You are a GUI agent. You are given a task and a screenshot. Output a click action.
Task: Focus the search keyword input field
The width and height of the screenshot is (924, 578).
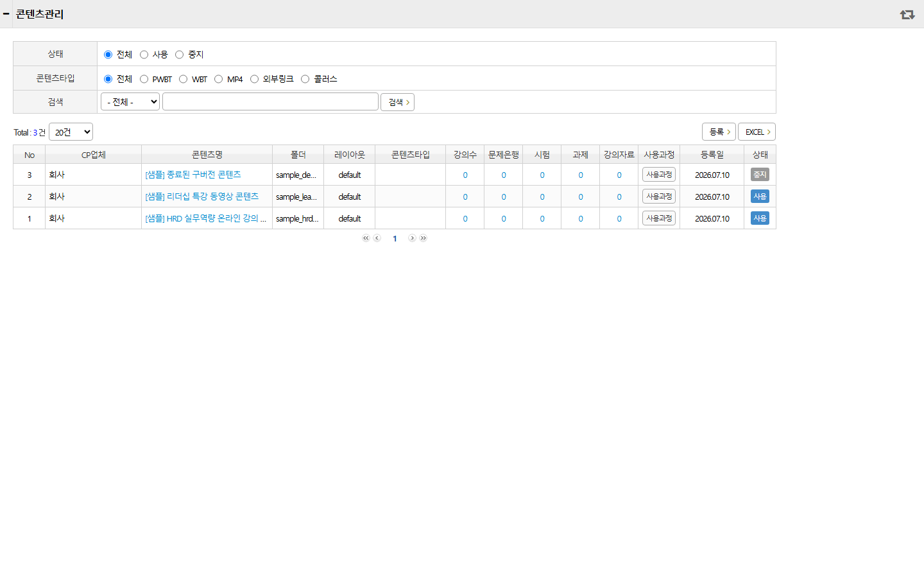coord(270,101)
